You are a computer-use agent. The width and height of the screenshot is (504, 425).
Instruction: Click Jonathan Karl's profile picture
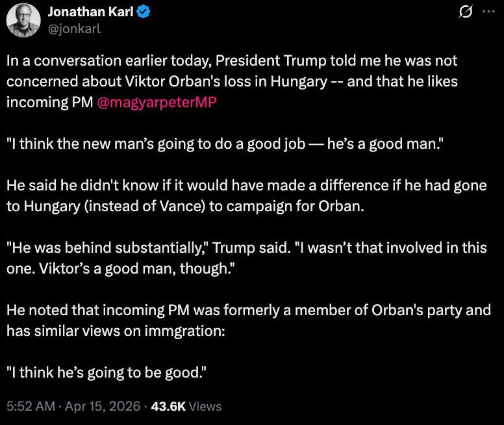pos(23,20)
